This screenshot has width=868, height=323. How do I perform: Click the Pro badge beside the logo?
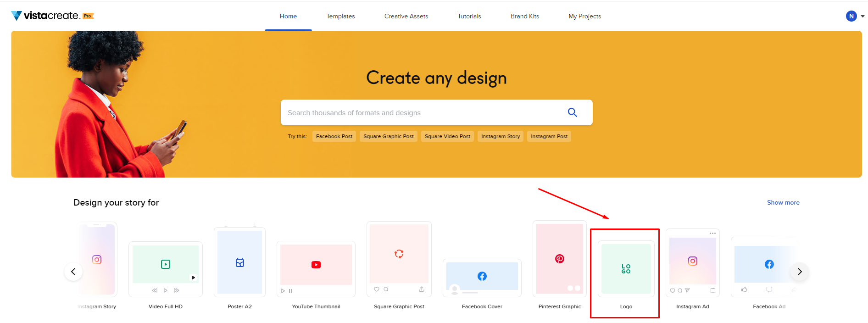[88, 16]
